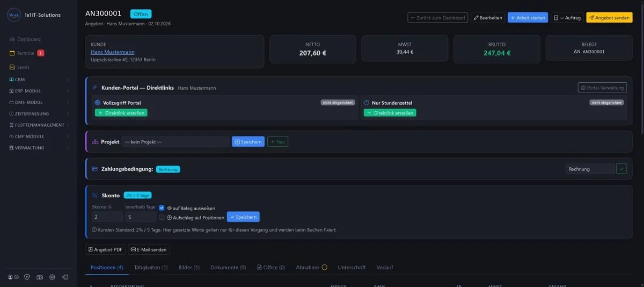This screenshot has height=287, width=644.
Task: Click 'E-Mail senden' button
Action: pos(149,249)
